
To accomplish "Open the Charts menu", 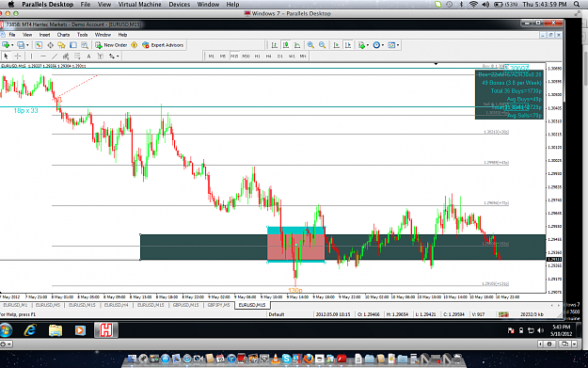I will pyautogui.click(x=63, y=35).
